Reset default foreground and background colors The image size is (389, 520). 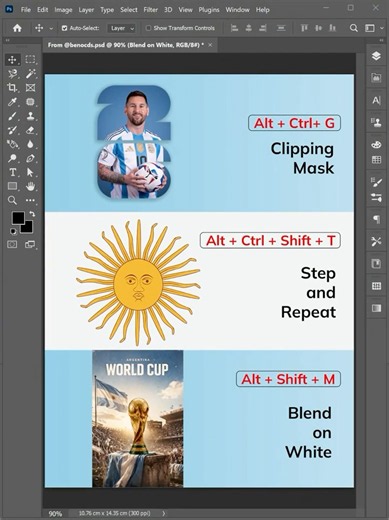14,231
